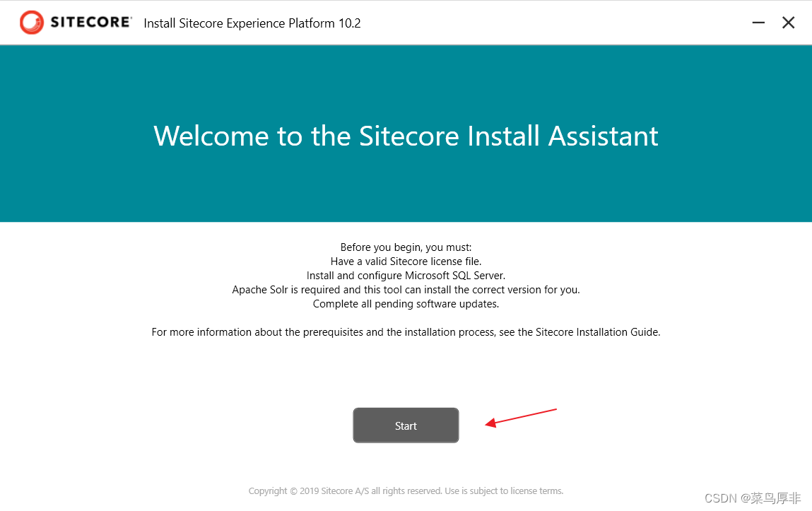Click the Sitecore Installation Guide sentence
The image size is (812, 511).
pyautogui.click(x=406, y=332)
